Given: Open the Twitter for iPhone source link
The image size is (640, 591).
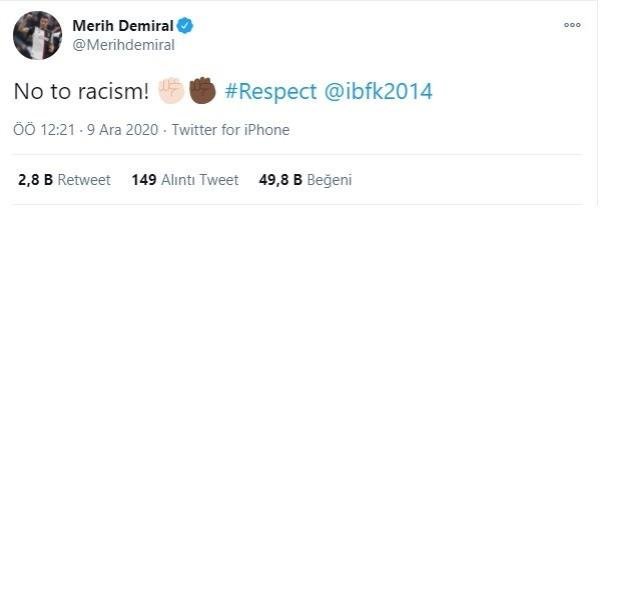Looking at the screenshot, I should click(x=230, y=130).
